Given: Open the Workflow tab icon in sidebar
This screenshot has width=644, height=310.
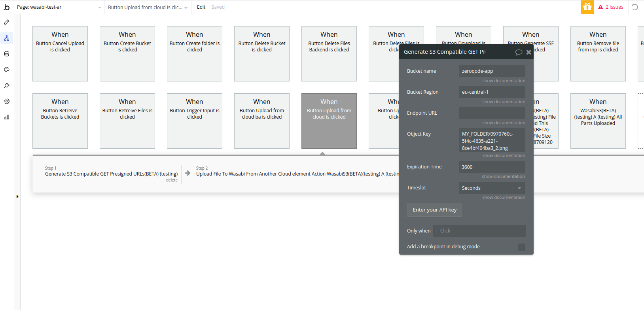Looking at the screenshot, I should pos(7,38).
